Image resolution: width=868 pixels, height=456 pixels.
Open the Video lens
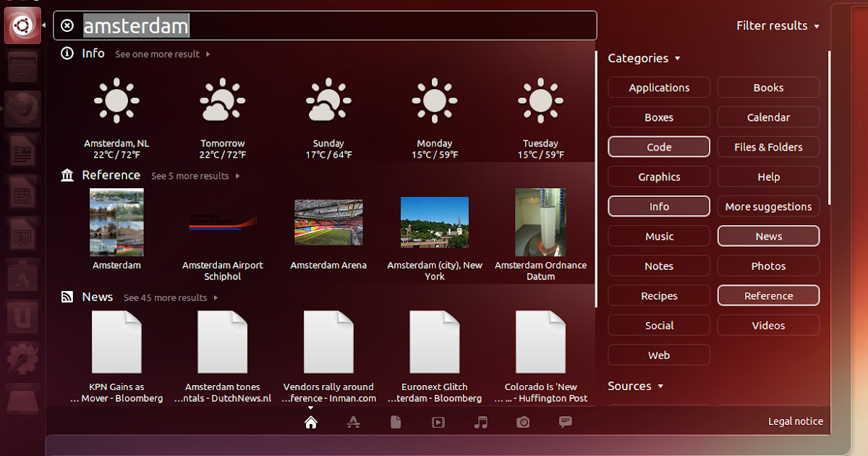click(x=438, y=422)
